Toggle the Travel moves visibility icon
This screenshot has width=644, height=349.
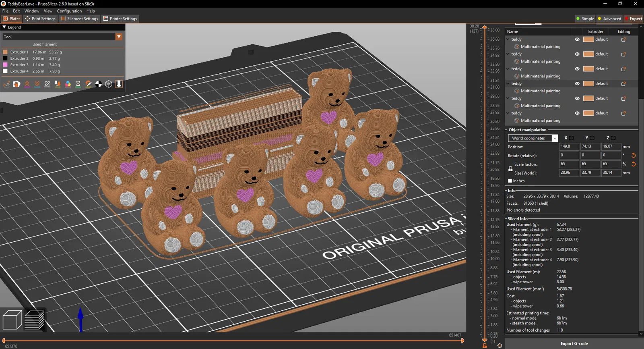click(x=6, y=84)
